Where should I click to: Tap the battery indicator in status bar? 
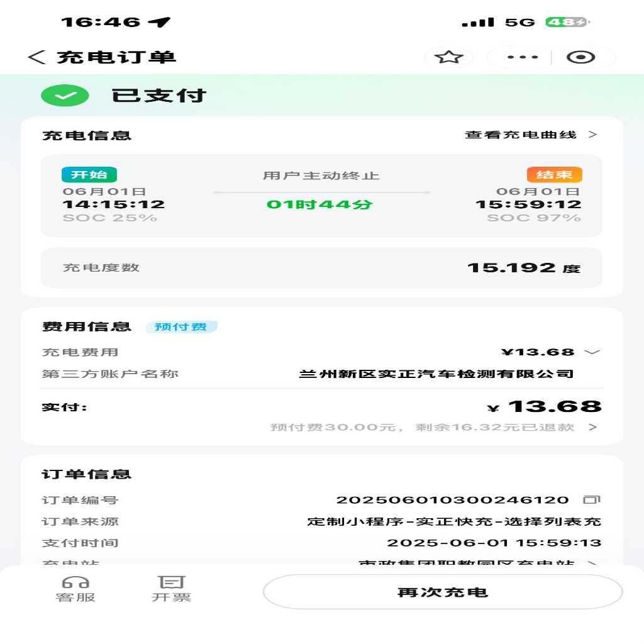point(568,22)
